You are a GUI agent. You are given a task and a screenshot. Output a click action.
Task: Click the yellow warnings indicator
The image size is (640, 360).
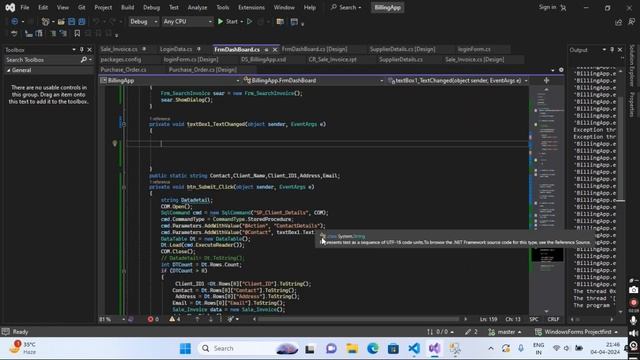(175, 319)
